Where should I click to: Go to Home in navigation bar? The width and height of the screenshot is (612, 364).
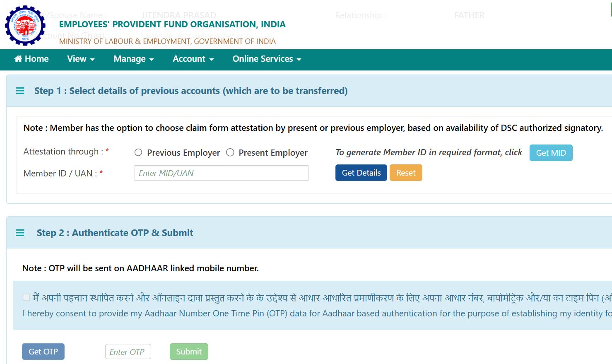click(x=31, y=59)
